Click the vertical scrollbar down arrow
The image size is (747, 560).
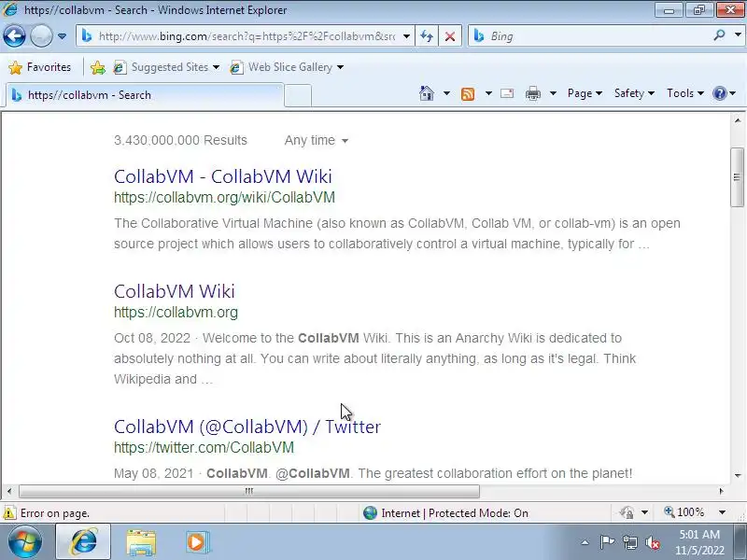tap(738, 476)
